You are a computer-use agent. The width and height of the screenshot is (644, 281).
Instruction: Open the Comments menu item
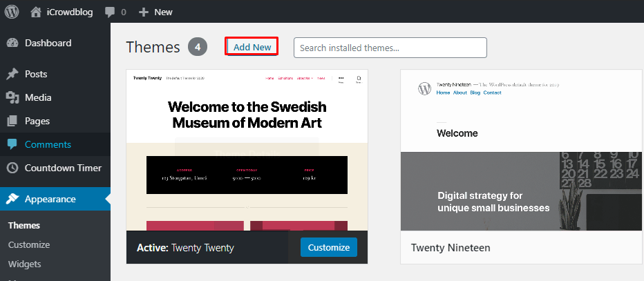point(48,144)
